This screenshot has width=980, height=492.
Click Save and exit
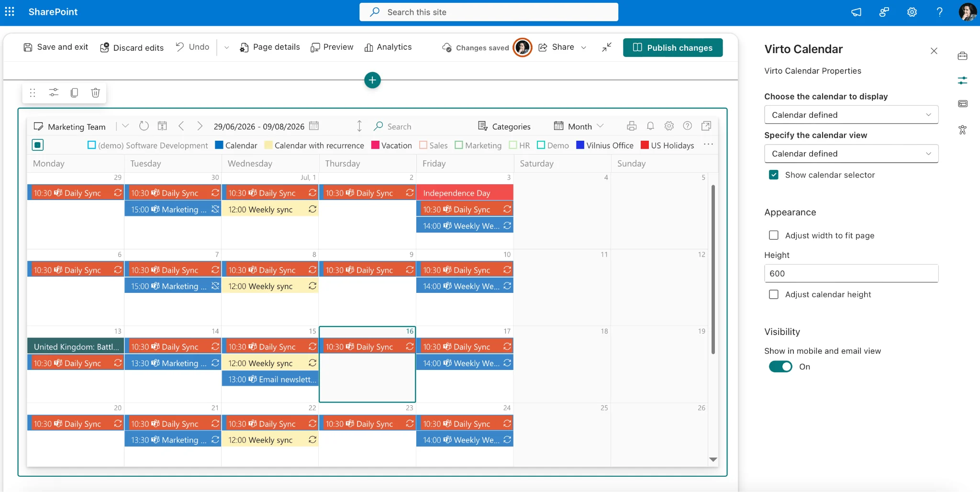point(56,47)
